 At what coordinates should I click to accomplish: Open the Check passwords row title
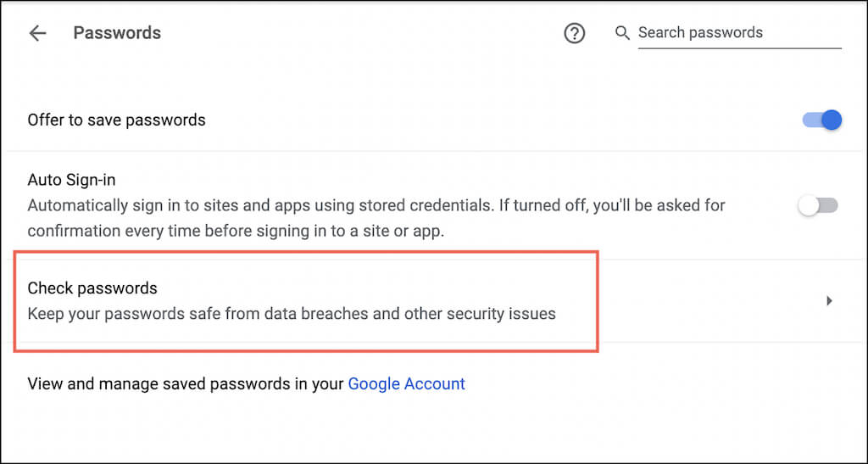click(92, 288)
